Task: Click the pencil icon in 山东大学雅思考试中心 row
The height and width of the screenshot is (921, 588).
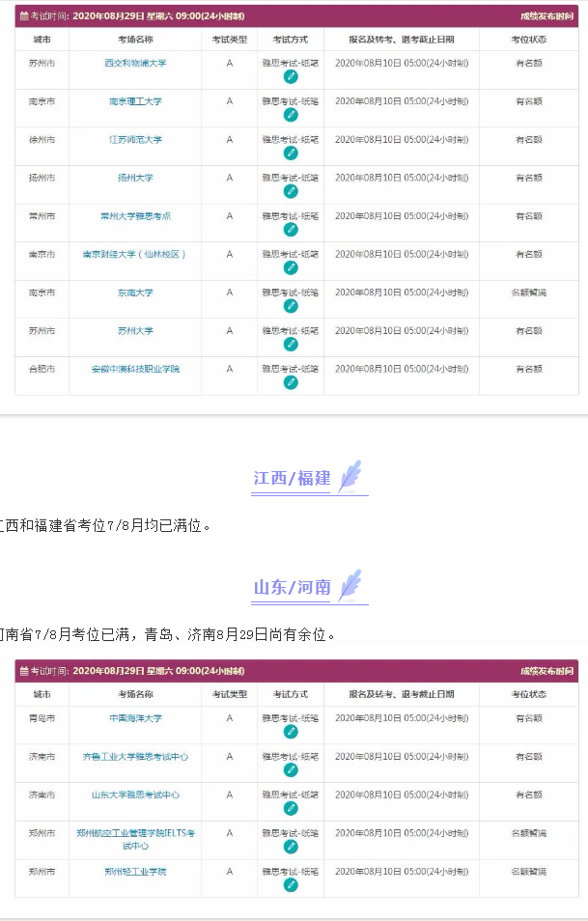Action: [x=291, y=808]
